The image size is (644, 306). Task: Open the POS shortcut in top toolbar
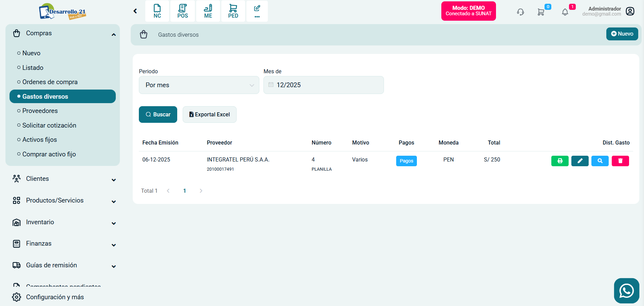[x=183, y=11]
